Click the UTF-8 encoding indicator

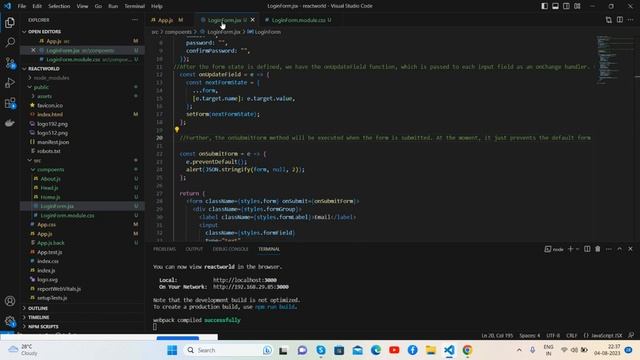pos(553,335)
